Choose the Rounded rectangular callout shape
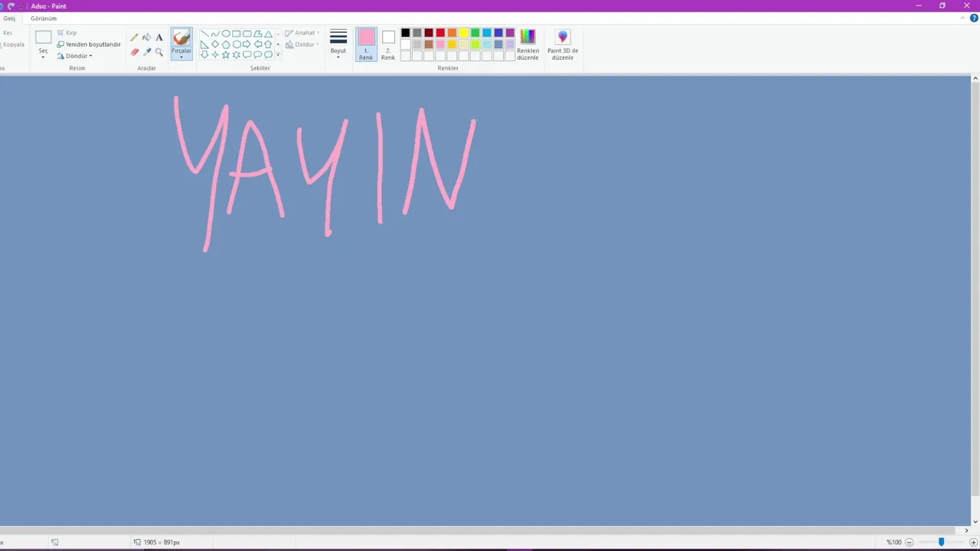The image size is (980, 551). click(x=247, y=54)
